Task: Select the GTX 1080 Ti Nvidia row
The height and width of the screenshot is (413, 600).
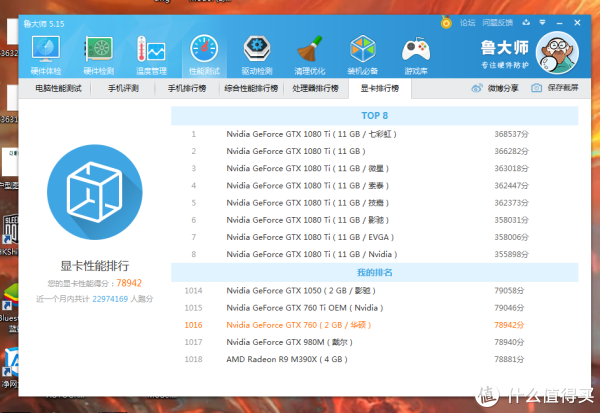Action: click(374, 254)
